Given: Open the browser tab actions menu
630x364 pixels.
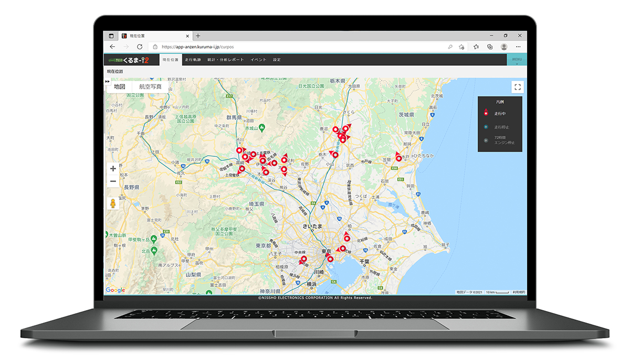Looking at the screenshot, I should click(111, 36).
